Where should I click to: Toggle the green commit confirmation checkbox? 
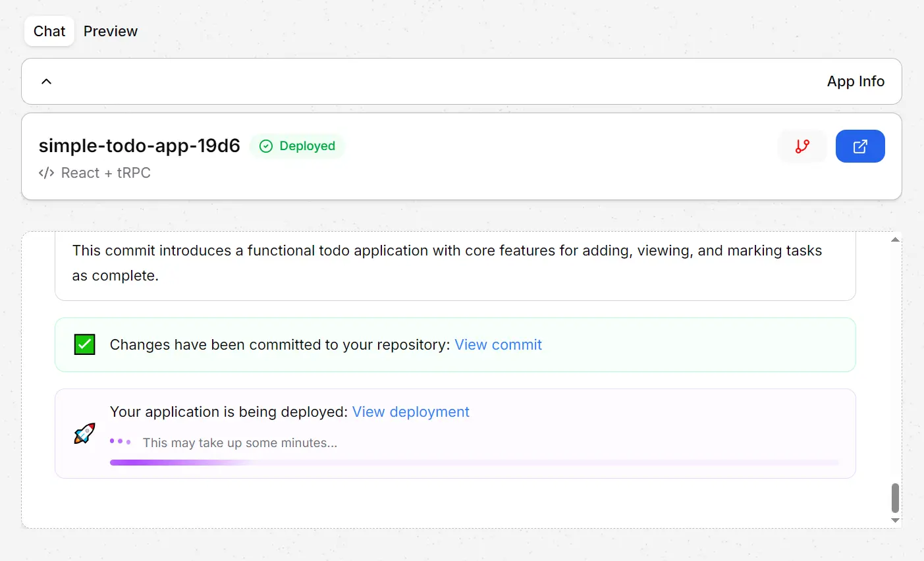tap(84, 344)
